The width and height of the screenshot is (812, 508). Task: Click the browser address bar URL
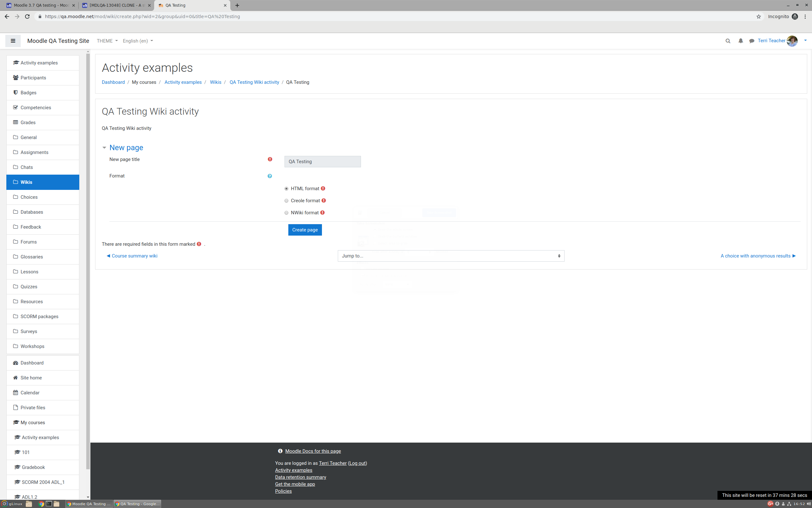pyautogui.click(x=142, y=17)
